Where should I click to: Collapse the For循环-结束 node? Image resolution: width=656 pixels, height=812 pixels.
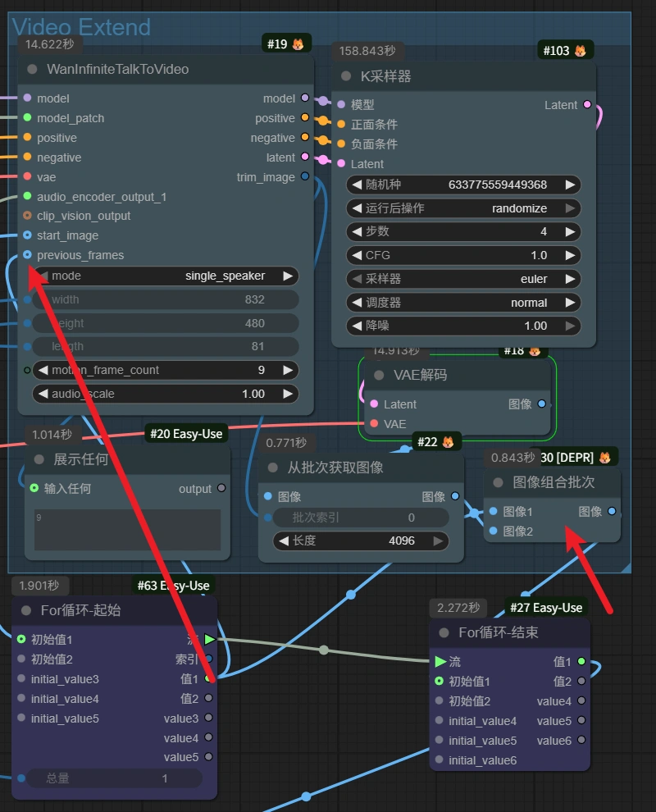(444, 632)
